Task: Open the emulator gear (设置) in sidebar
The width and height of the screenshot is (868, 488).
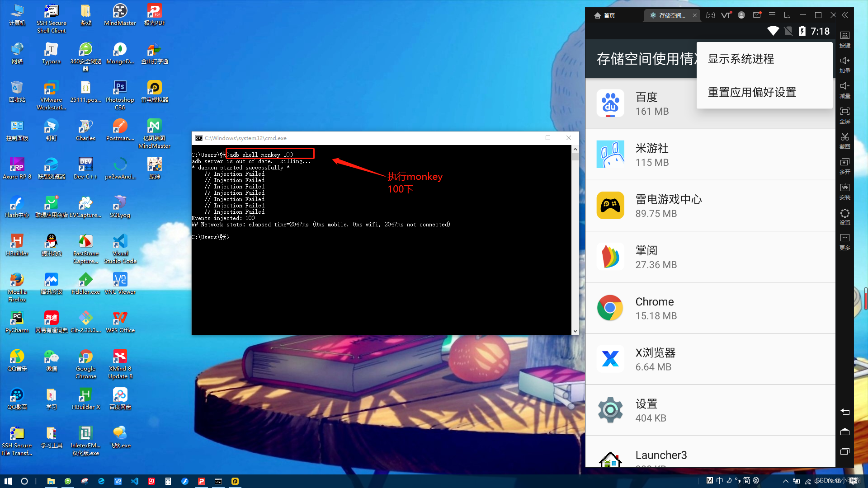Action: pyautogui.click(x=844, y=213)
